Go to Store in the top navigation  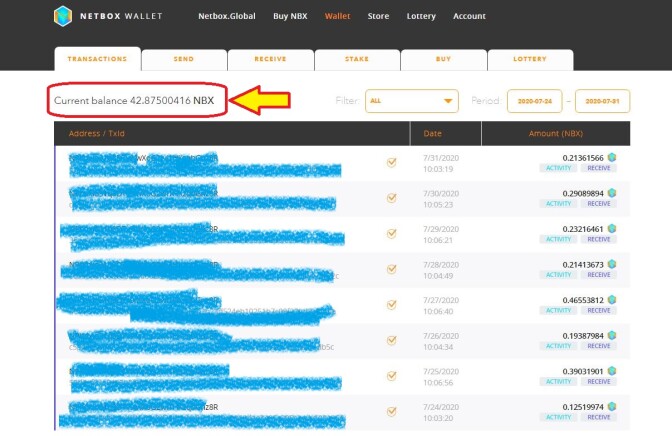378,16
